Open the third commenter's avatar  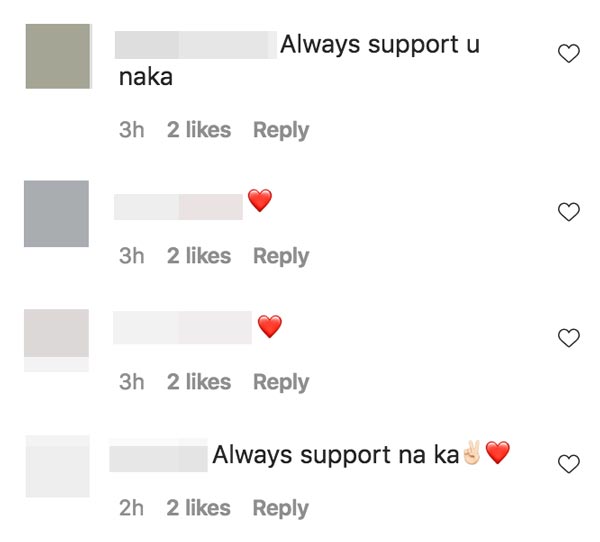(56, 335)
